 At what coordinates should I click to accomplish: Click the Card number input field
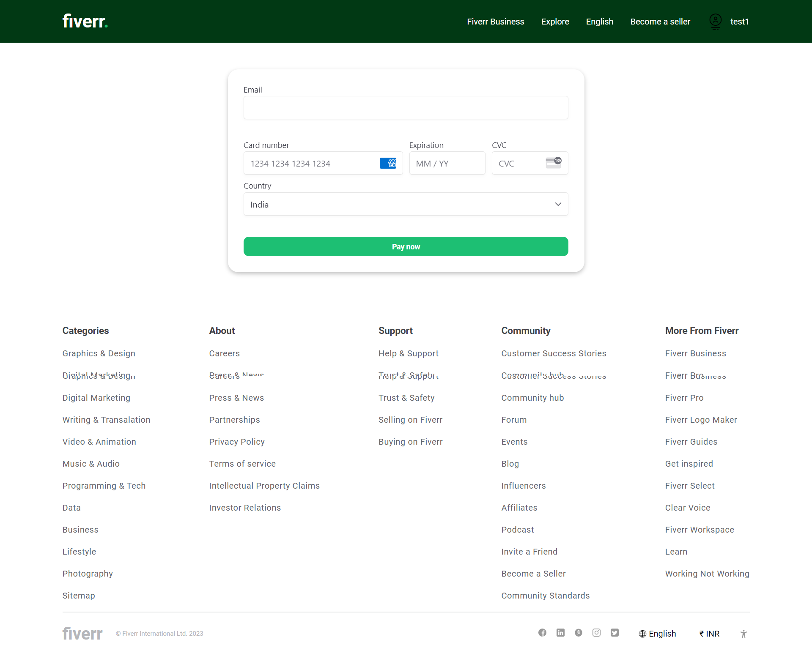pos(313,163)
